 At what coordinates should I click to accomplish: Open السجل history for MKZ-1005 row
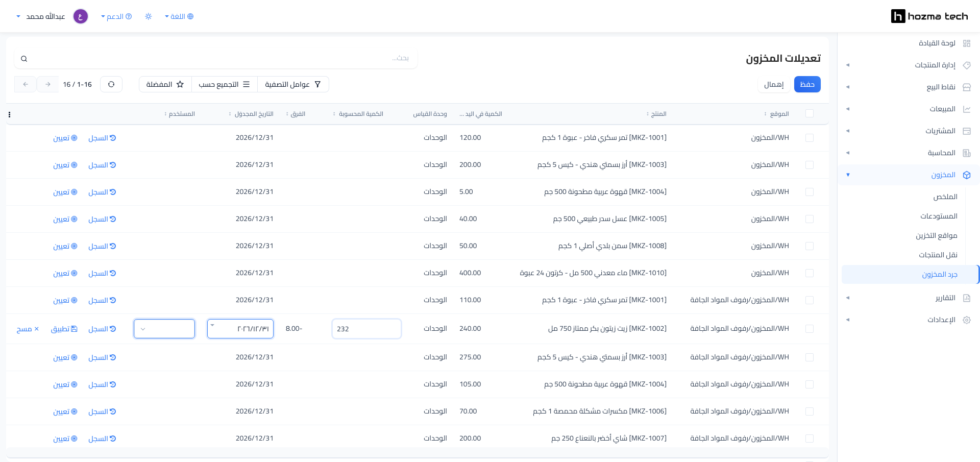[x=102, y=219]
